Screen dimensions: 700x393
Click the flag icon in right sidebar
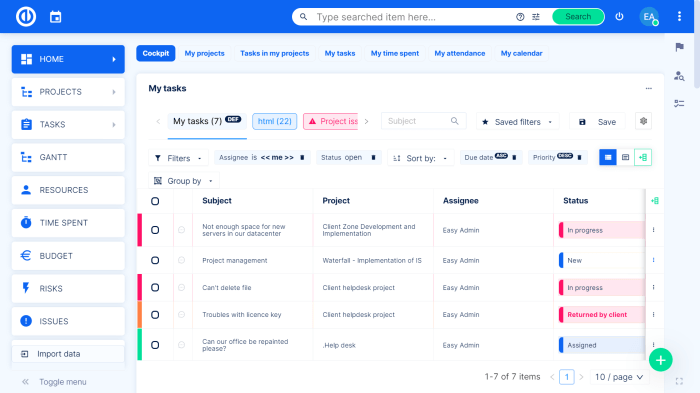(x=679, y=47)
